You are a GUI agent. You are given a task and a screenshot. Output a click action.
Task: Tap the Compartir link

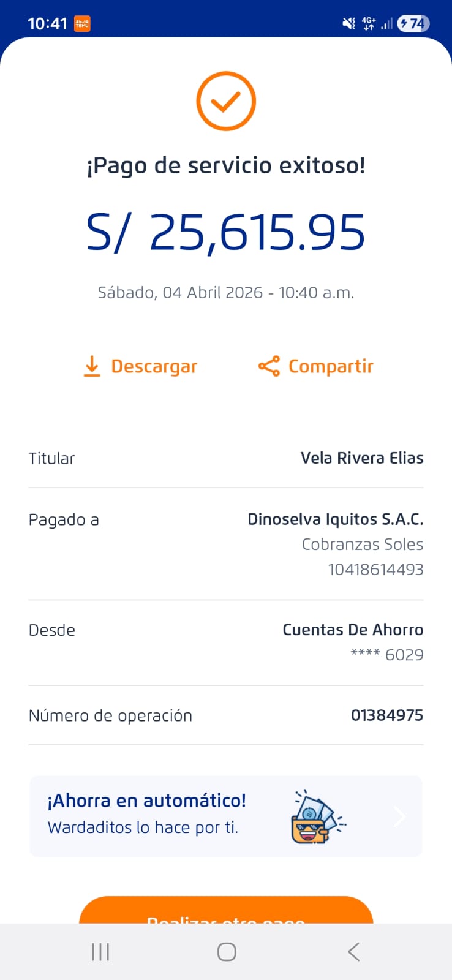[x=331, y=366]
